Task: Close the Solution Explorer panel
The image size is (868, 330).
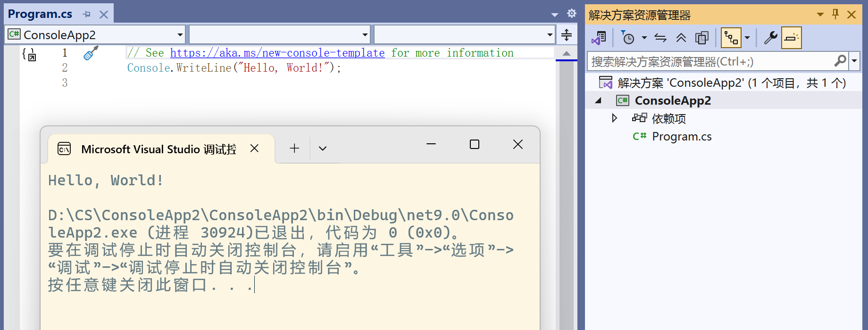Action: 851,15
